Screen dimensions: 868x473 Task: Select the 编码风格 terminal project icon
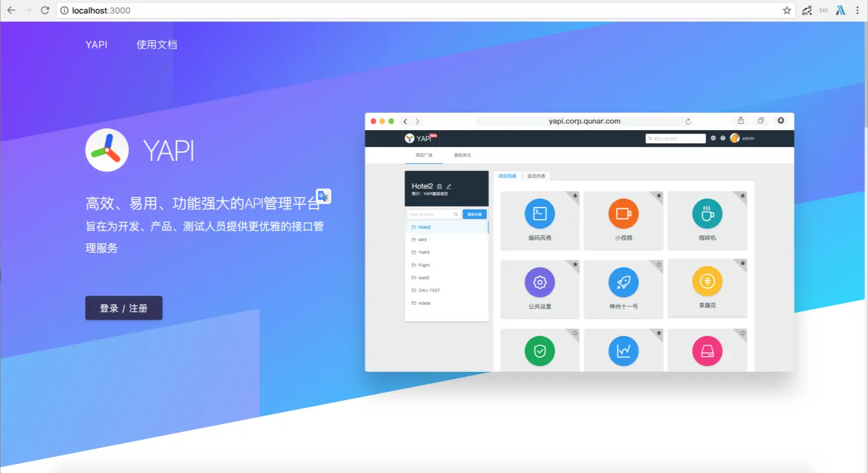click(540, 213)
